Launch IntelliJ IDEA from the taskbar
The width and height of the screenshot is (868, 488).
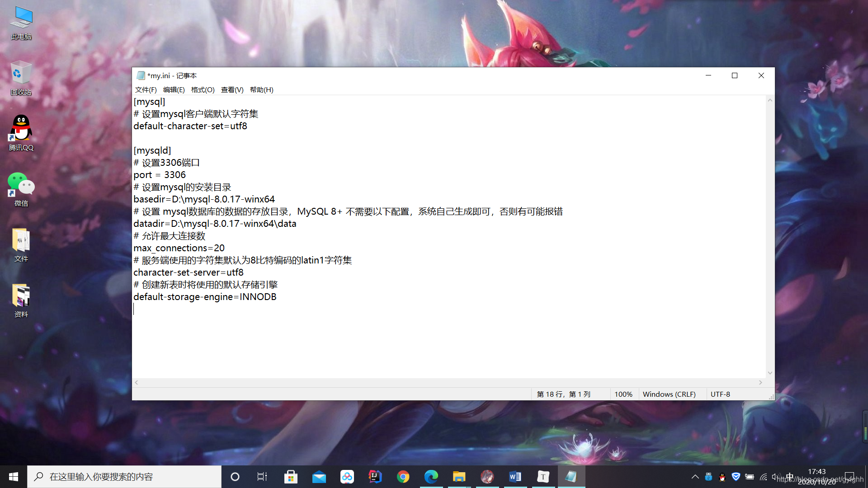point(375,477)
